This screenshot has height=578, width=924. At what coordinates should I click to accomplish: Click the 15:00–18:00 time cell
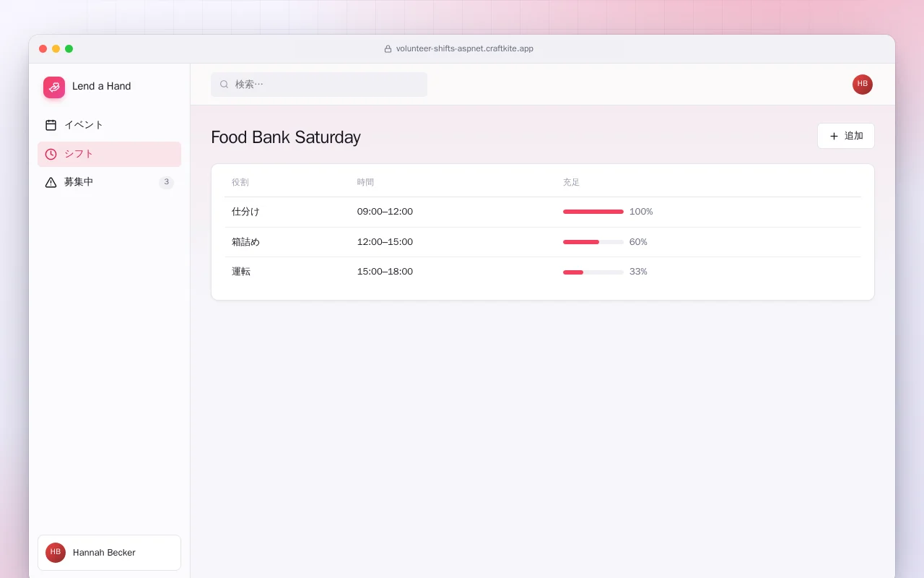pyautogui.click(x=385, y=272)
